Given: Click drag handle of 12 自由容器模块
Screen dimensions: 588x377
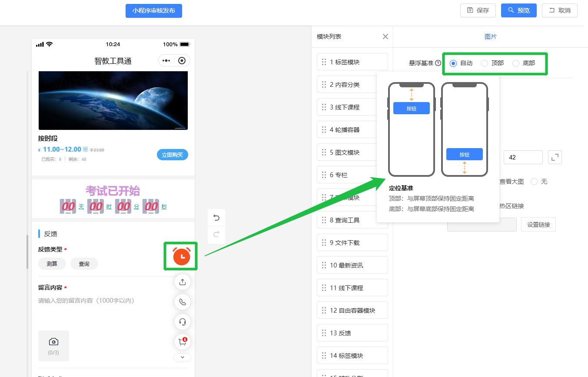Looking at the screenshot, I should 324,311.
